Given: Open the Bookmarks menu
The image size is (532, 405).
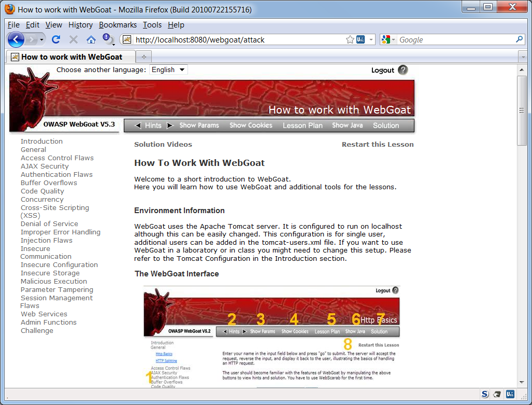Looking at the screenshot, I should [x=118, y=25].
